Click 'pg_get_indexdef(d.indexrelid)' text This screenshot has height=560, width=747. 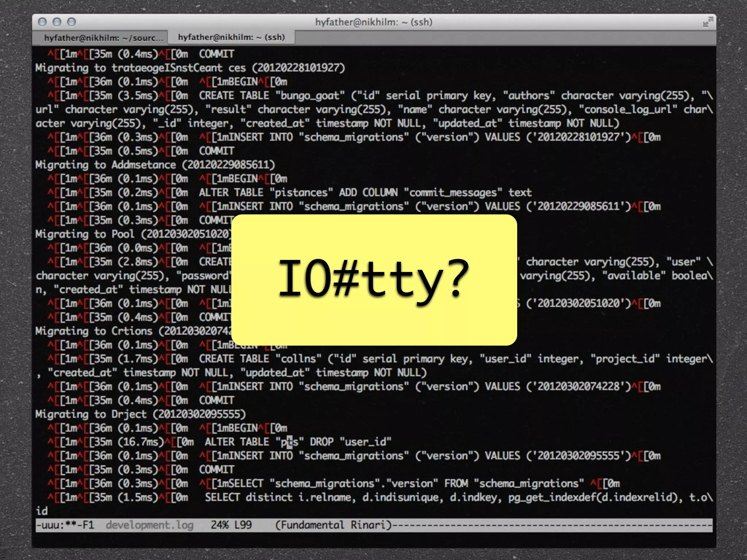(593, 497)
